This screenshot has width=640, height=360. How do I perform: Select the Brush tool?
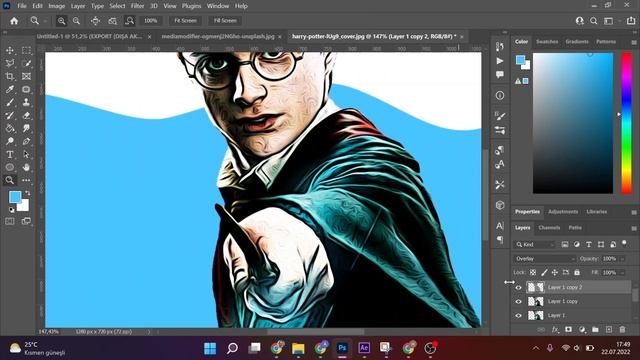[10, 102]
